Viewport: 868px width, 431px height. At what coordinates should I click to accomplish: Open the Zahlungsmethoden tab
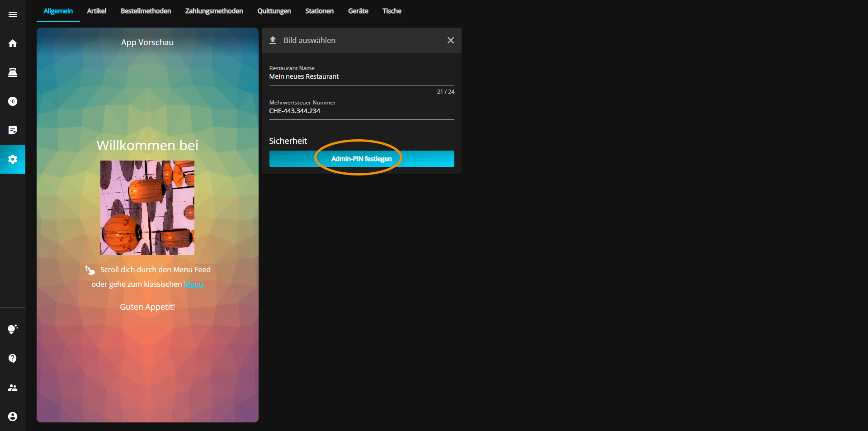pos(214,11)
